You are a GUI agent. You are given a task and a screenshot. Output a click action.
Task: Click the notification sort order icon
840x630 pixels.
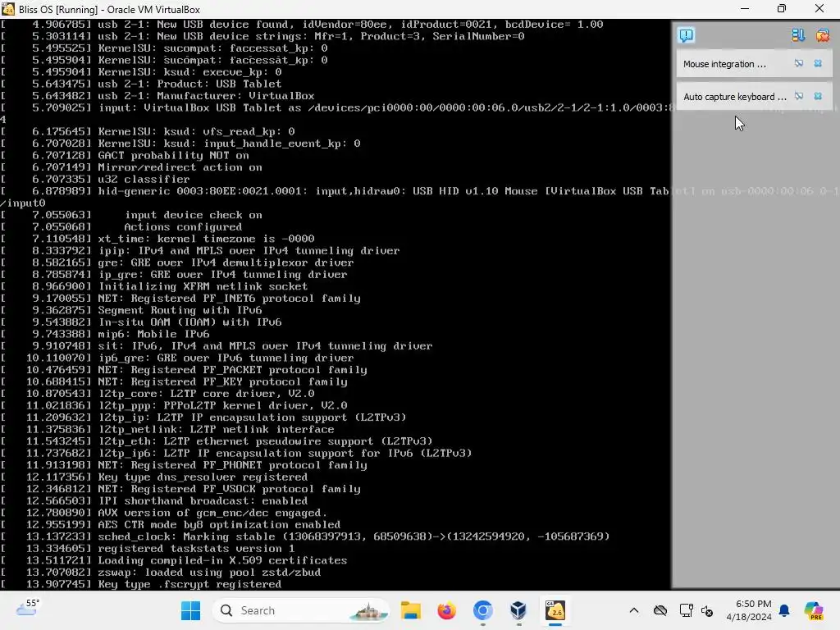tap(798, 35)
